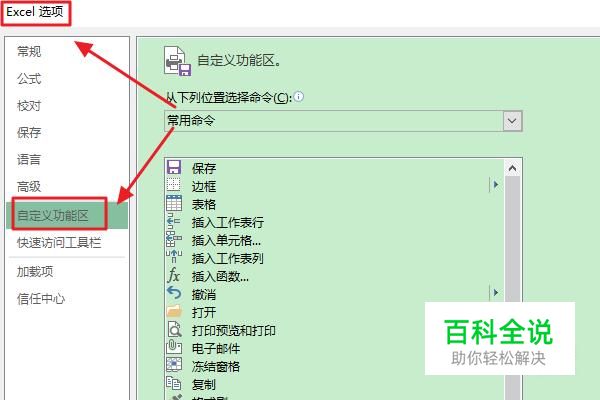Open the 快速访问工具栏 category

pyautogui.click(x=59, y=242)
